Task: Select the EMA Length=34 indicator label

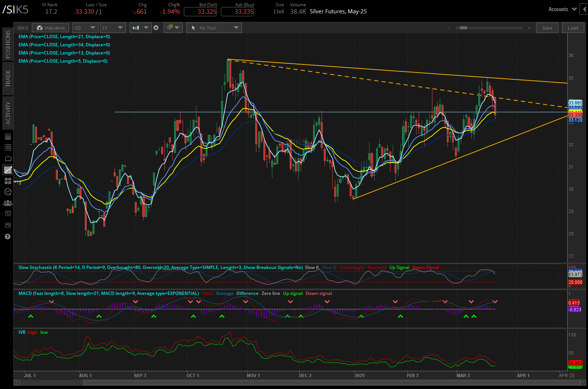Action: (x=64, y=45)
